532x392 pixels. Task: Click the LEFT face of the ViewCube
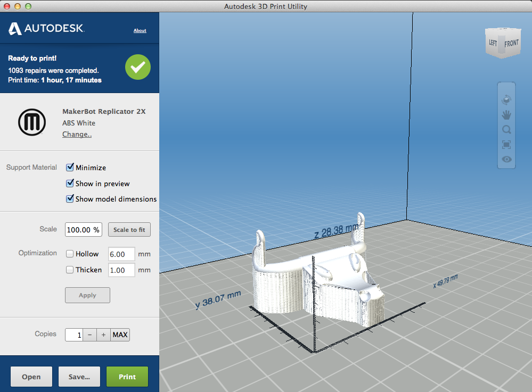tap(493, 43)
